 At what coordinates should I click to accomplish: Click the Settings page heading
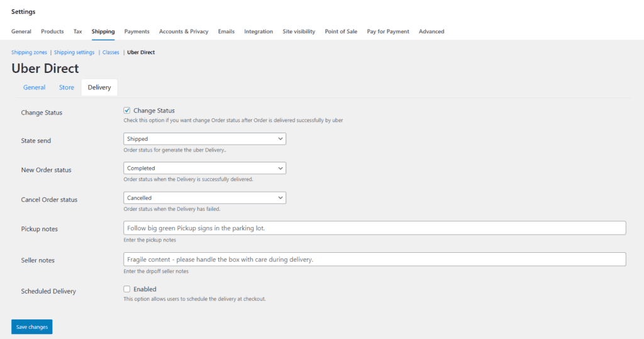pyautogui.click(x=23, y=11)
